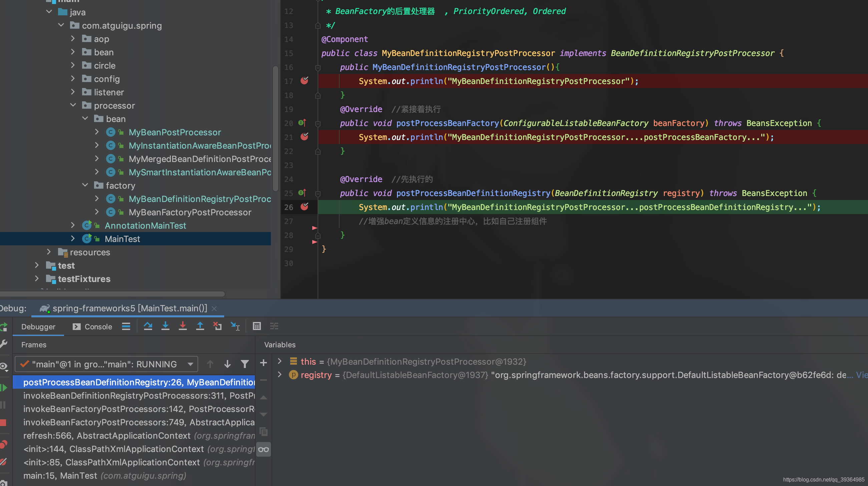
Task: Click the frames filter funnel icon
Action: coord(245,364)
